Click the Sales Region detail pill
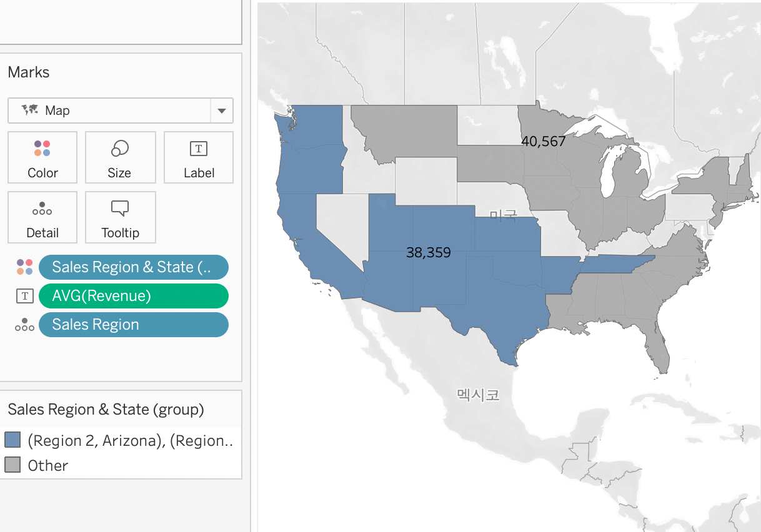This screenshot has width=761, height=532. pyautogui.click(x=133, y=325)
